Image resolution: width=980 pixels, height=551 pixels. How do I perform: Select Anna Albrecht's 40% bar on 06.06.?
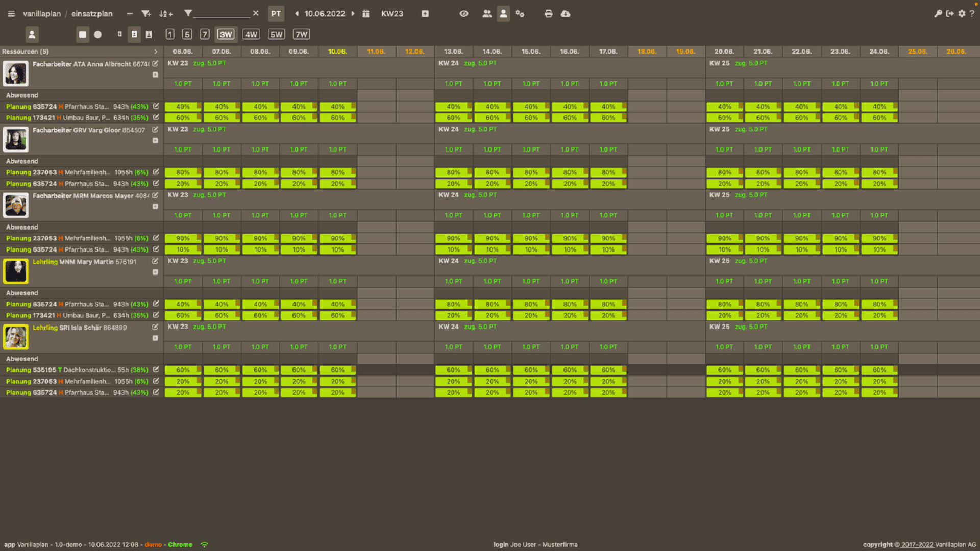pos(183,107)
